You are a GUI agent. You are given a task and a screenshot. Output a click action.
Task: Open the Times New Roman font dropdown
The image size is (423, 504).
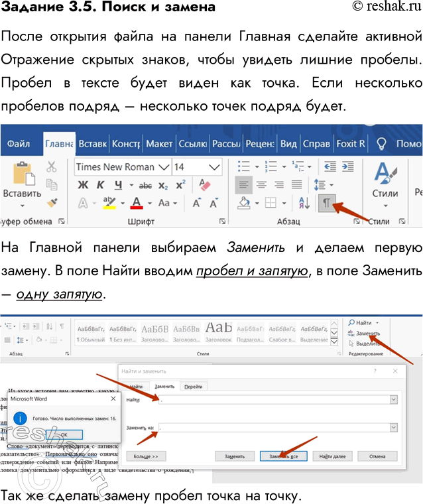click(163, 166)
